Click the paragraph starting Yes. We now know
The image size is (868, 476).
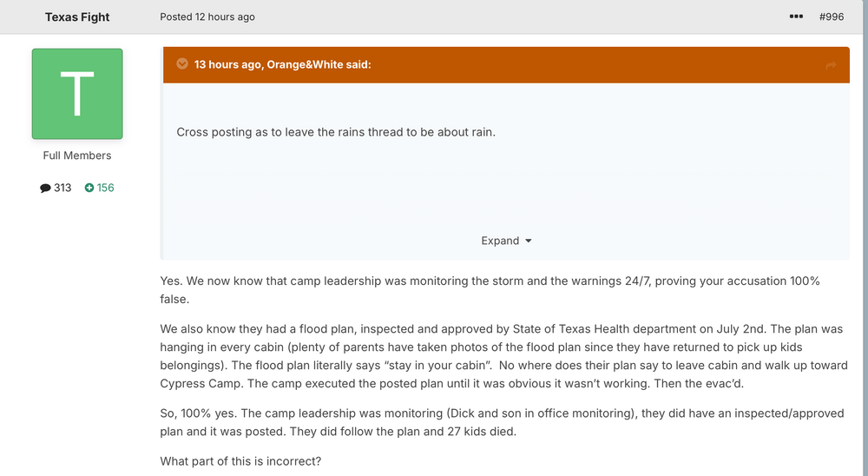490,289
